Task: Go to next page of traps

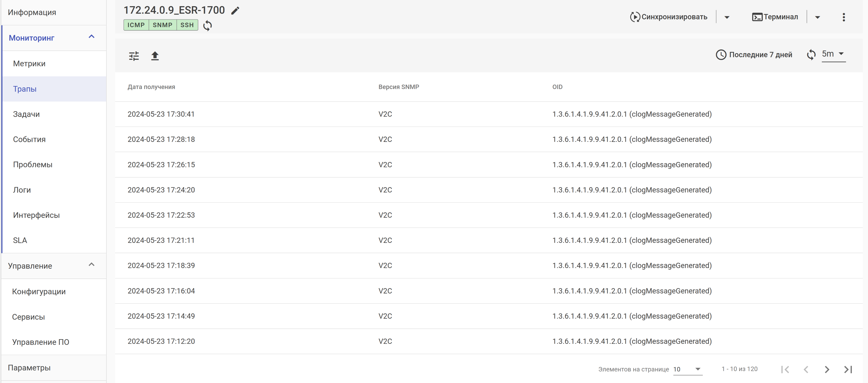Action: pos(827,369)
